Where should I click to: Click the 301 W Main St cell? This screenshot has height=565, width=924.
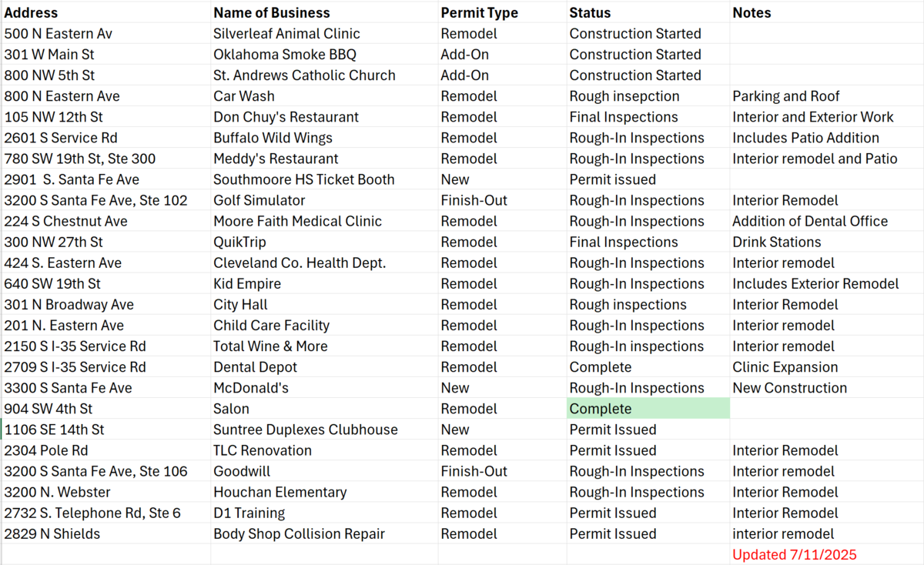105,55
